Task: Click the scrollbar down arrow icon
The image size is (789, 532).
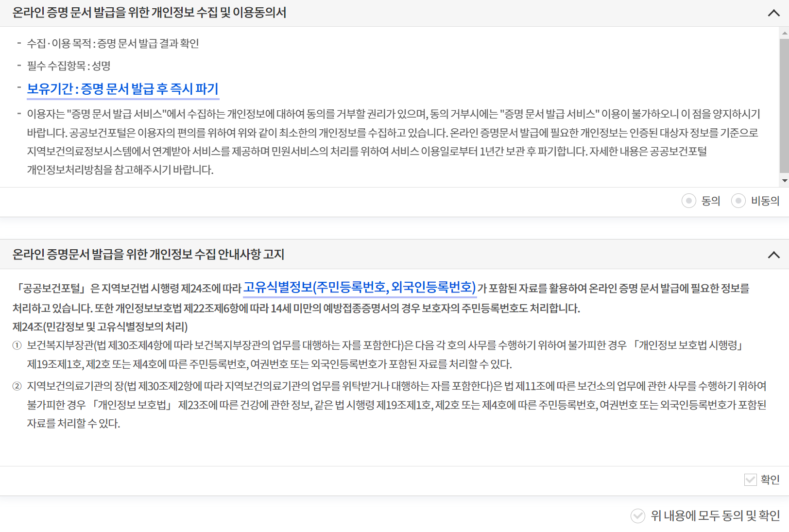Action: (784, 180)
